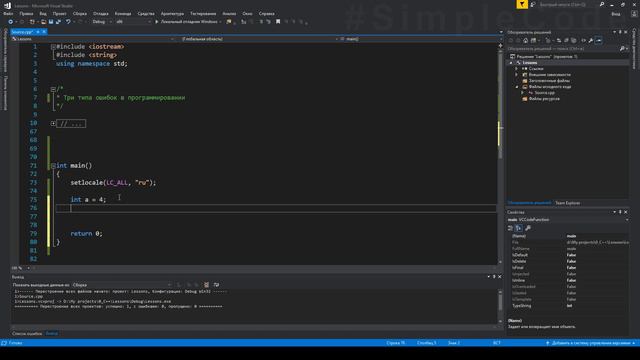640x360 pixels.
Task: Toggle word wrap in the Output panel
Action: 216,285
